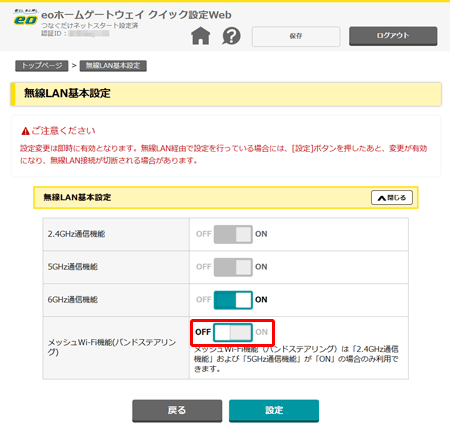Open the home icon in header
Image resolution: width=450 pixels, height=433 pixels.
coord(201,36)
